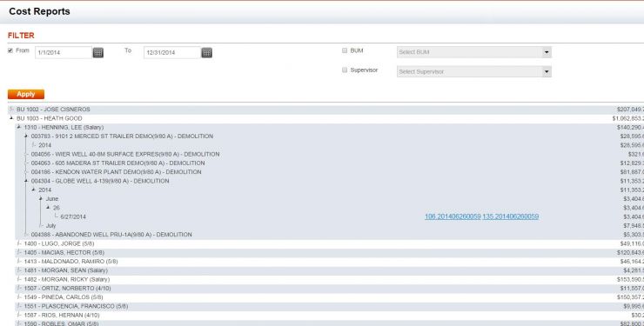Enable the Supervisor filter checkbox
This screenshot has width=644, height=326.
[x=345, y=70]
